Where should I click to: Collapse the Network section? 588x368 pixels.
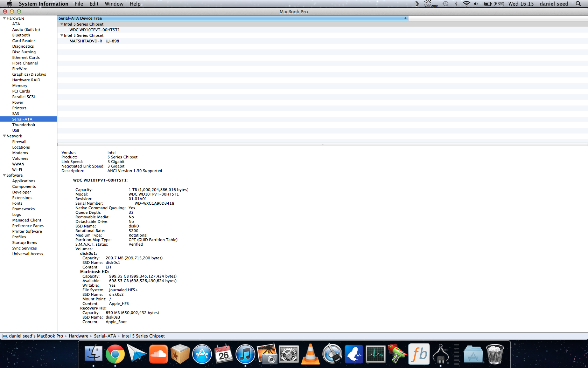point(4,136)
